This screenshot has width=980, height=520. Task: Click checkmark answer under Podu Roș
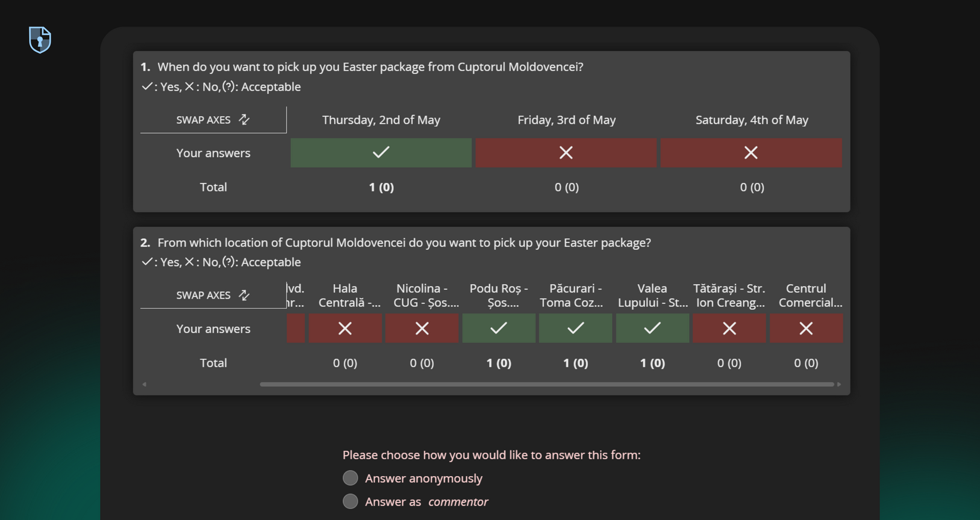499,329
